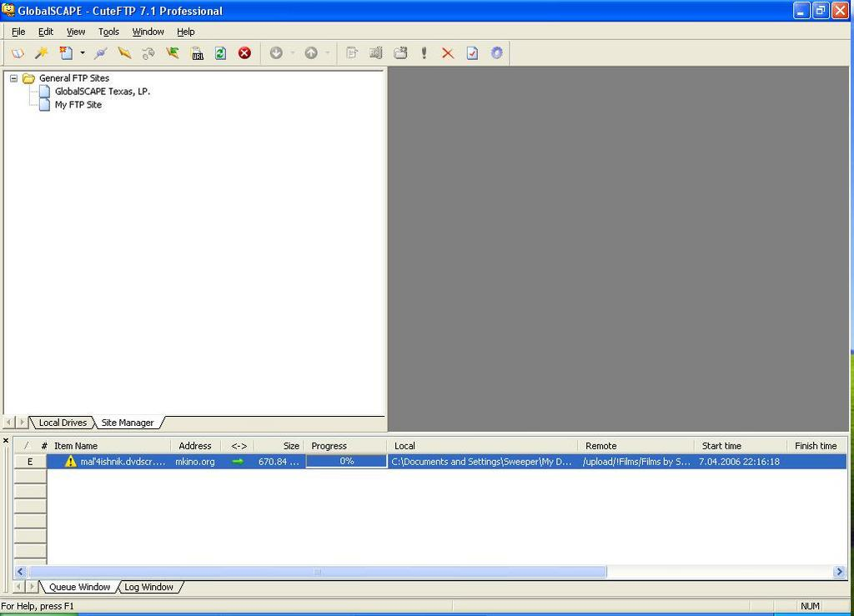The height and width of the screenshot is (616, 854).
Task: Switch to the Local Drives tab
Action: (63, 423)
